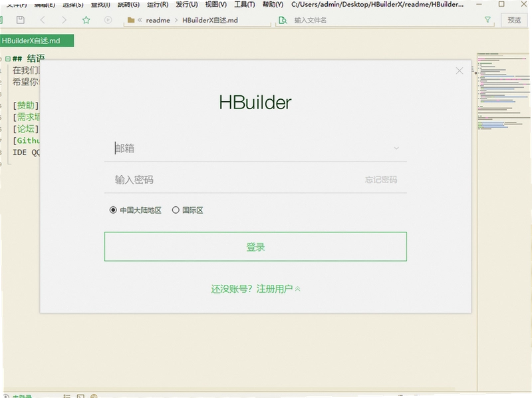
Task: Focus the 输入文件名 file search box
Action: (385, 21)
